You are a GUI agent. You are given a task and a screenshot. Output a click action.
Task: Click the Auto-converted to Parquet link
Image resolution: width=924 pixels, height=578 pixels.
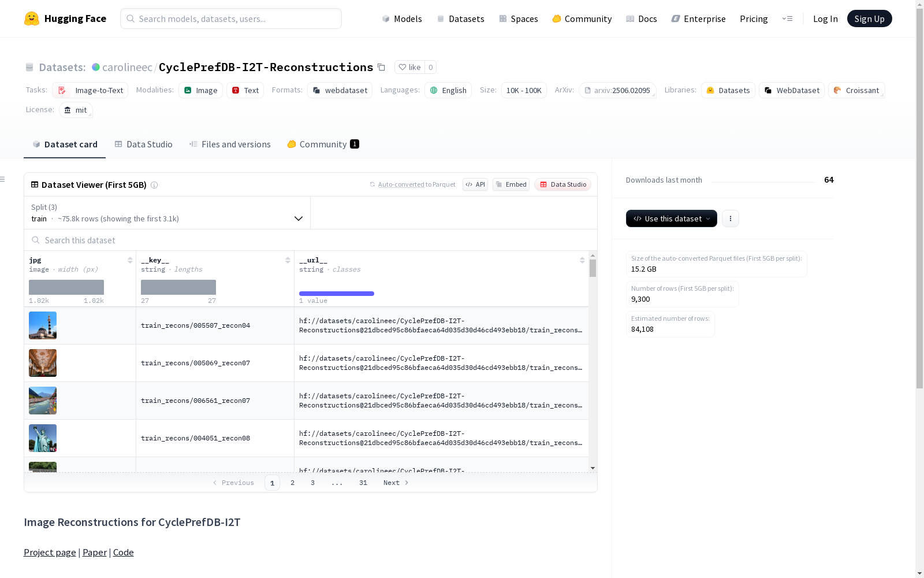412,184
